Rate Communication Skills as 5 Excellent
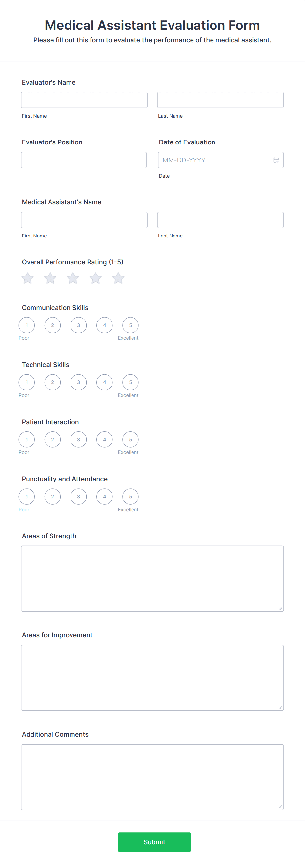305x868 pixels. tap(130, 325)
